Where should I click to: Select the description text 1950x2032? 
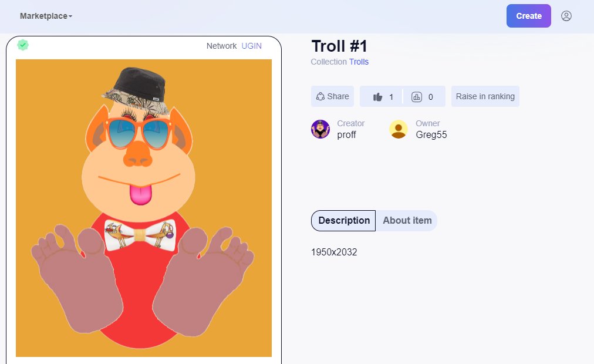pos(334,252)
